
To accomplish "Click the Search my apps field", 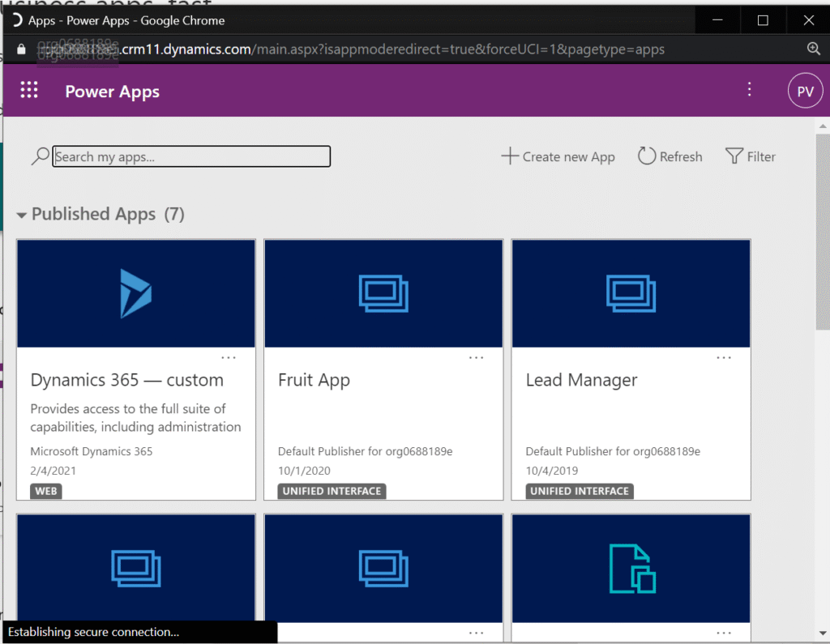I will 191,156.
